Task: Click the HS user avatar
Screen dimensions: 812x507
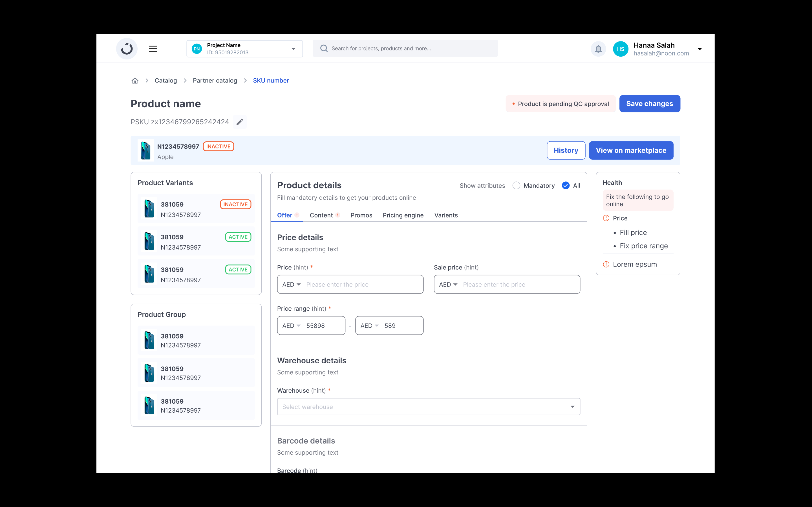Action: click(620, 49)
